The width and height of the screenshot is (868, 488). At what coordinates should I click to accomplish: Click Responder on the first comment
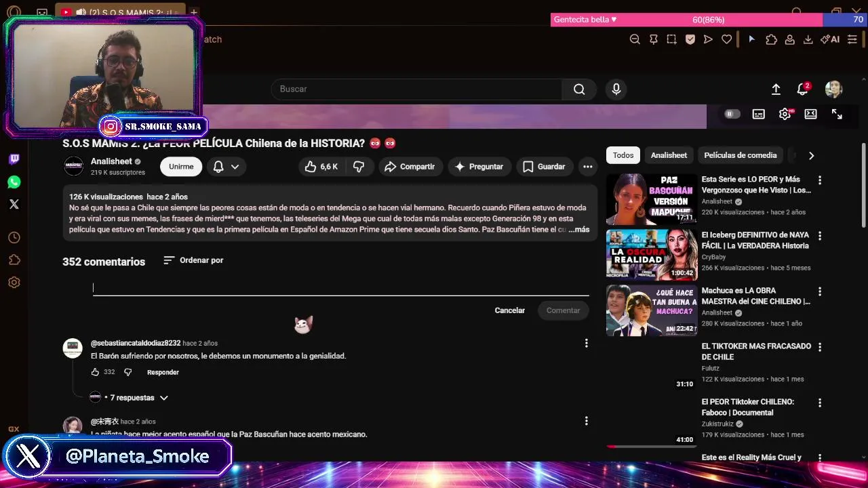click(x=163, y=372)
